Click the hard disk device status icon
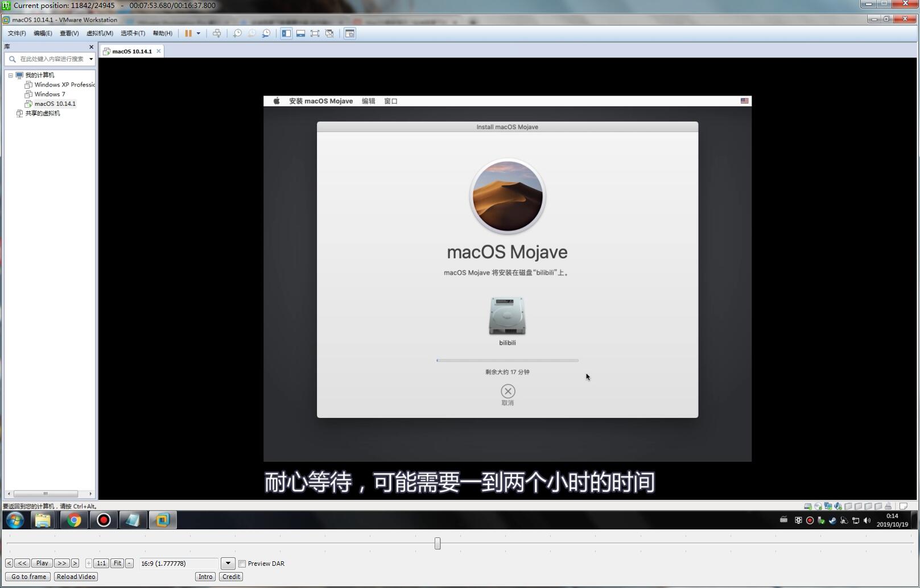This screenshot has height=588, width=920. point(807,506)
